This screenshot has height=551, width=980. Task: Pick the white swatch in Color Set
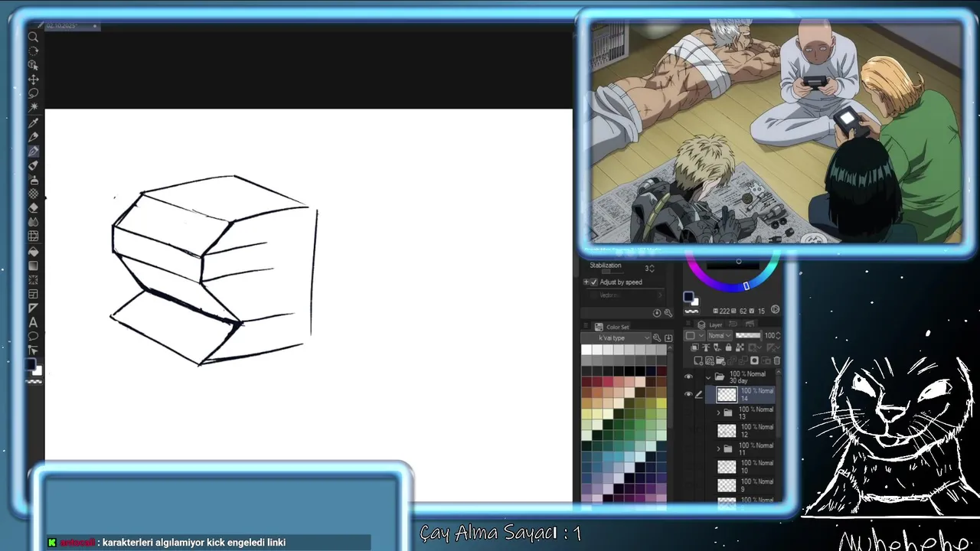pos(586,350)
